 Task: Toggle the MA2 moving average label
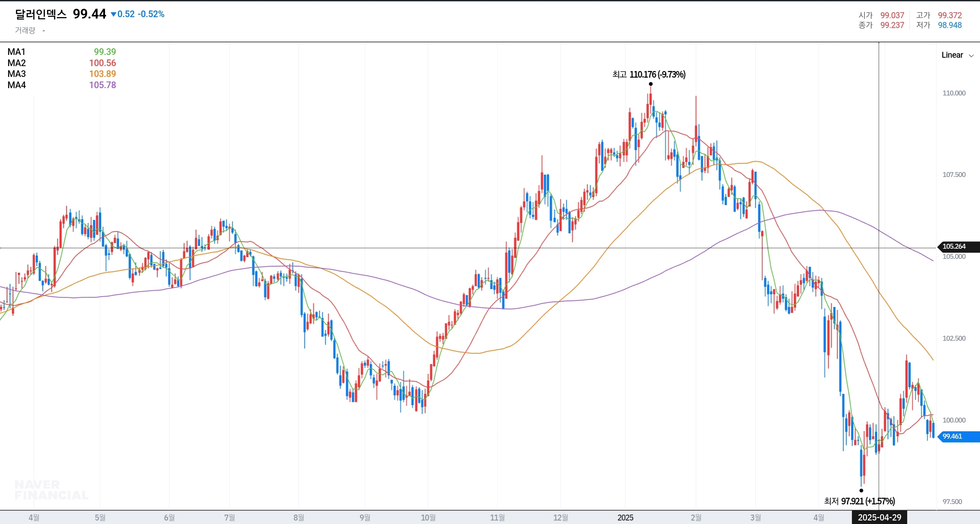coord(16,63)
